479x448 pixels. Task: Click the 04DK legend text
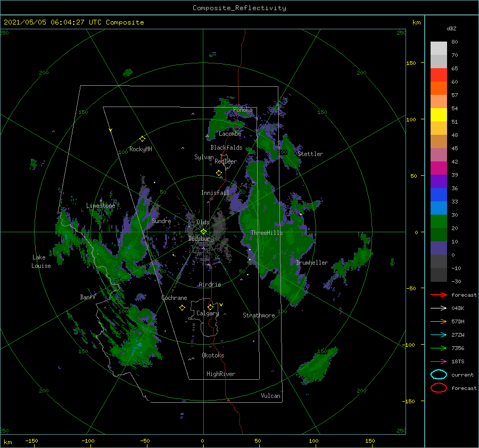click(x=458, y=308)
